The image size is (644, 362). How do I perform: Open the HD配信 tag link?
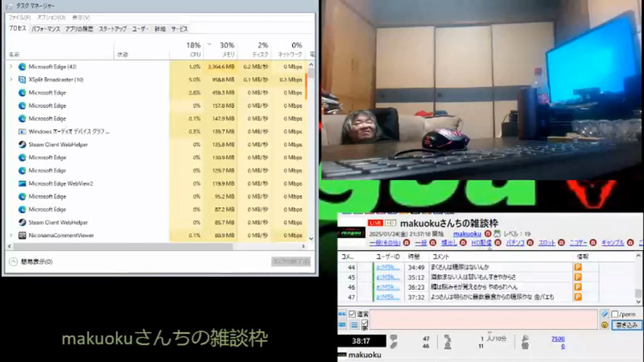tap(482, 243)
